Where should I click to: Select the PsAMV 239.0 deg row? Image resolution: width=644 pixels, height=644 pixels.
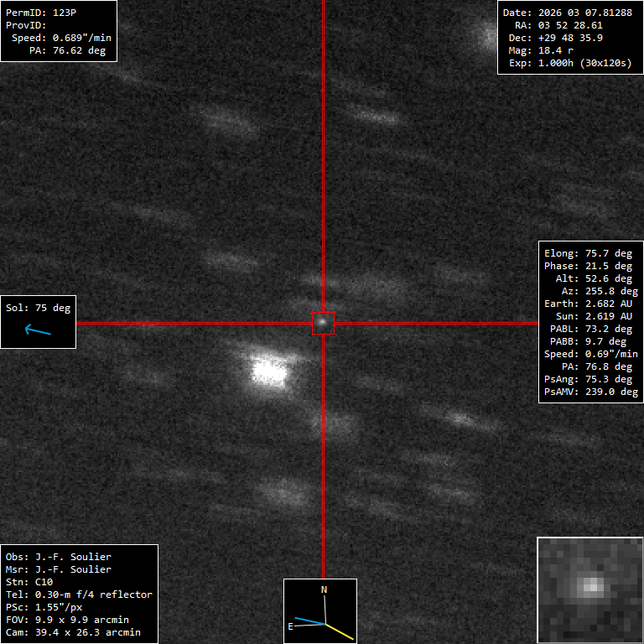tap(590, 392)
